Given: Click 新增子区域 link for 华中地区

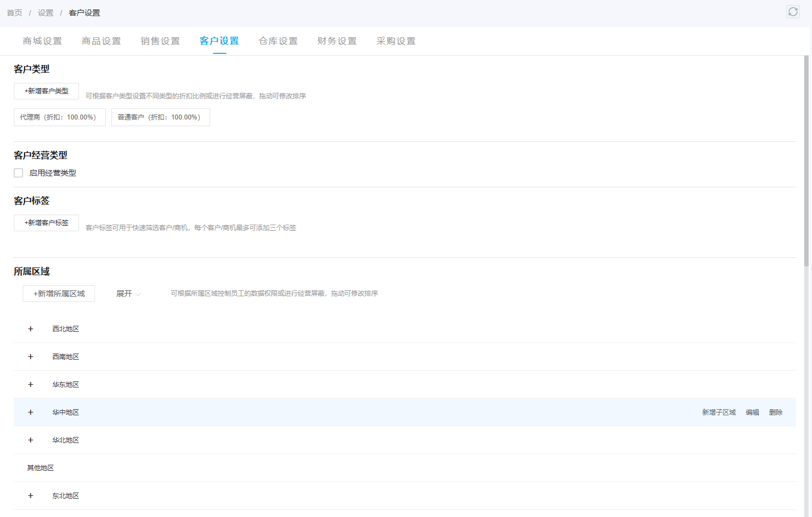Looking at the screenshot, I should click(x=719, y=412).
